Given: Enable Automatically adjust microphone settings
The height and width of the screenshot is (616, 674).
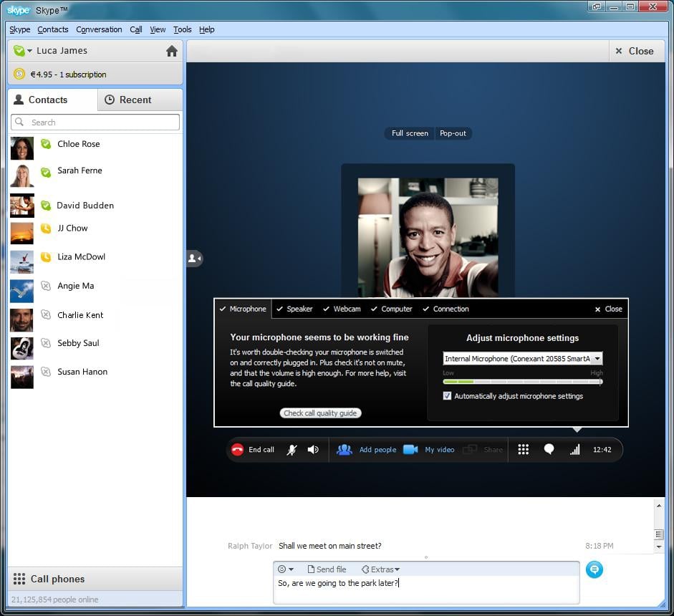Looking at the screenshot, I should pos(447,395).
